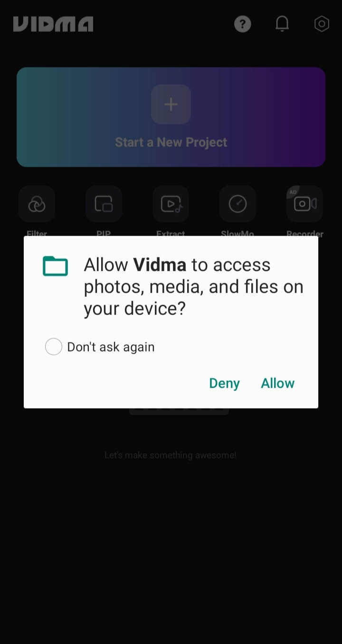Open the Recorder tool icon
Screen dimensions: 342x644
pos(304,204)
